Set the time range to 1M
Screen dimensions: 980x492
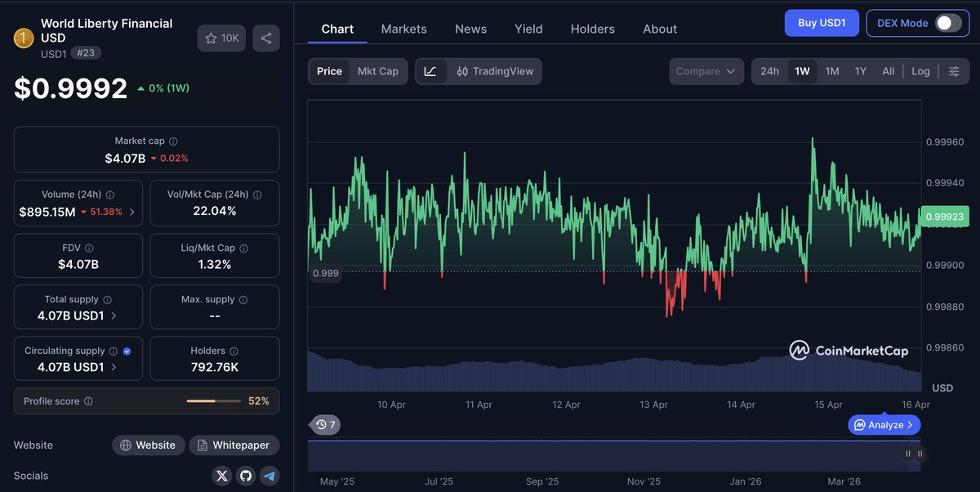pos(832,71)
